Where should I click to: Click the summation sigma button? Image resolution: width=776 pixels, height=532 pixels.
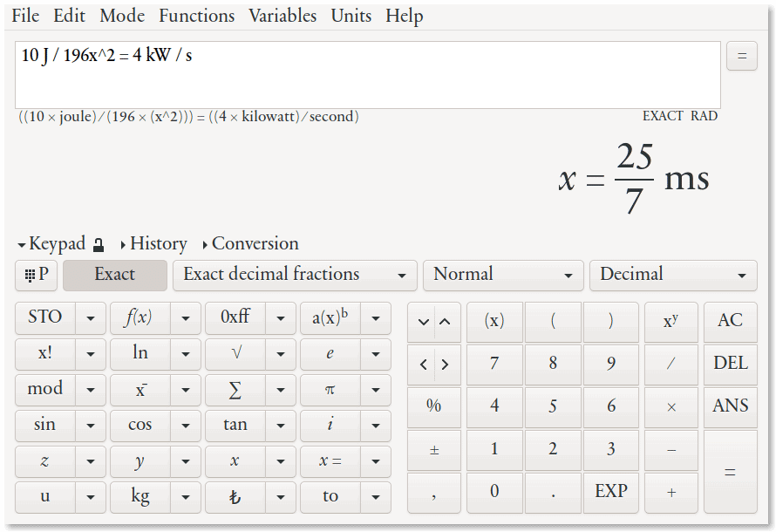pyautogui.click(x=235, y=390)
